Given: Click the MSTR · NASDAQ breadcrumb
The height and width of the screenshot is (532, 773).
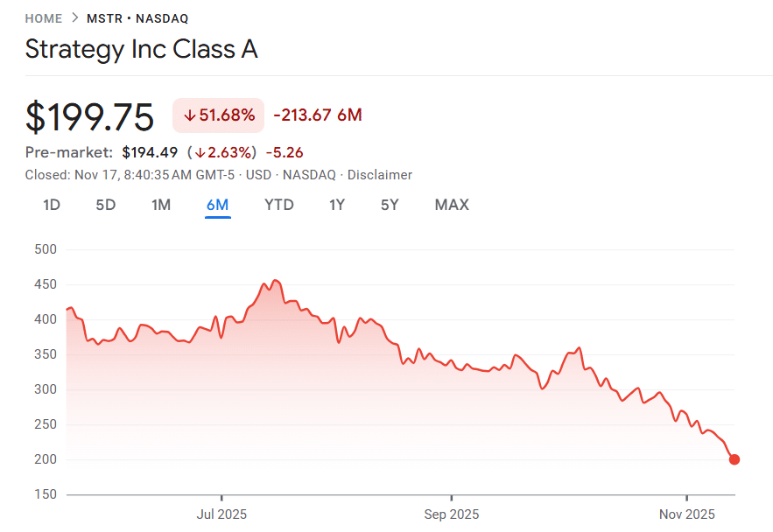Looking at the screenshot, I should coord(137,17).
